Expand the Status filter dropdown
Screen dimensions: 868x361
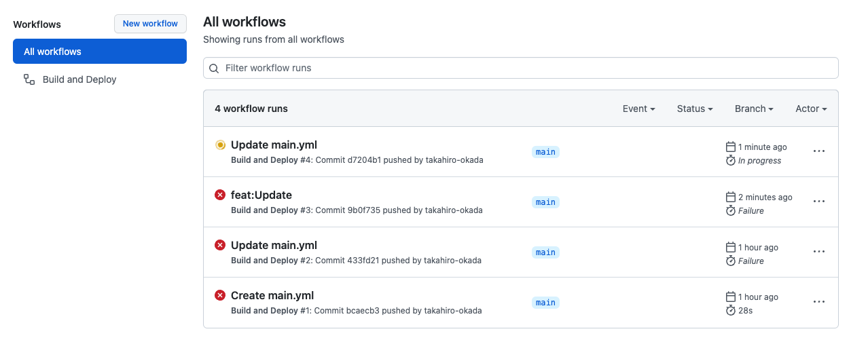(x=695, y=109)
